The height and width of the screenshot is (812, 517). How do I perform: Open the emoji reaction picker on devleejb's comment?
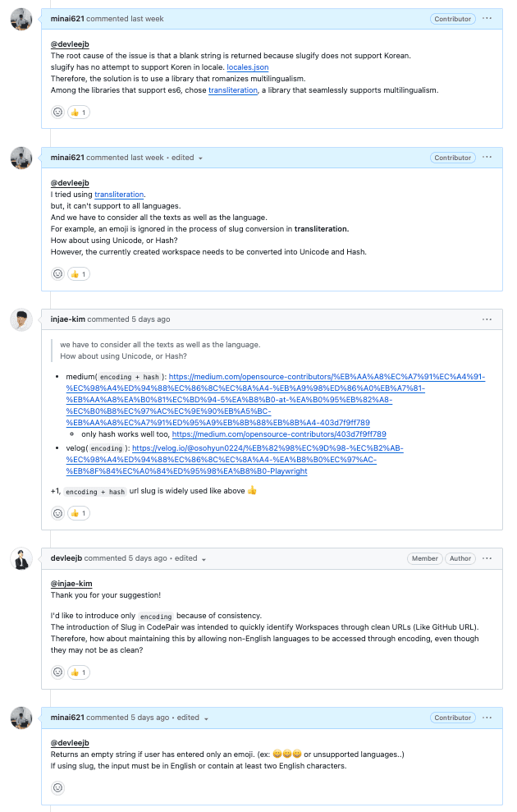57,672
